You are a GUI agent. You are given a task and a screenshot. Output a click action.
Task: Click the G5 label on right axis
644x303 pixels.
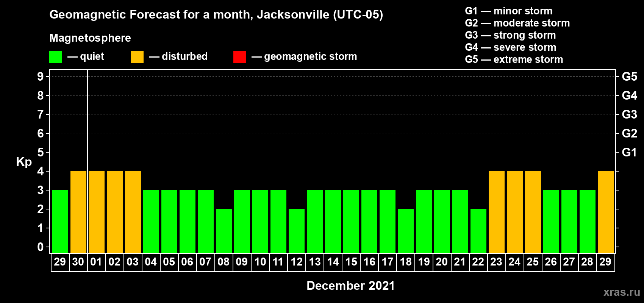629,77
